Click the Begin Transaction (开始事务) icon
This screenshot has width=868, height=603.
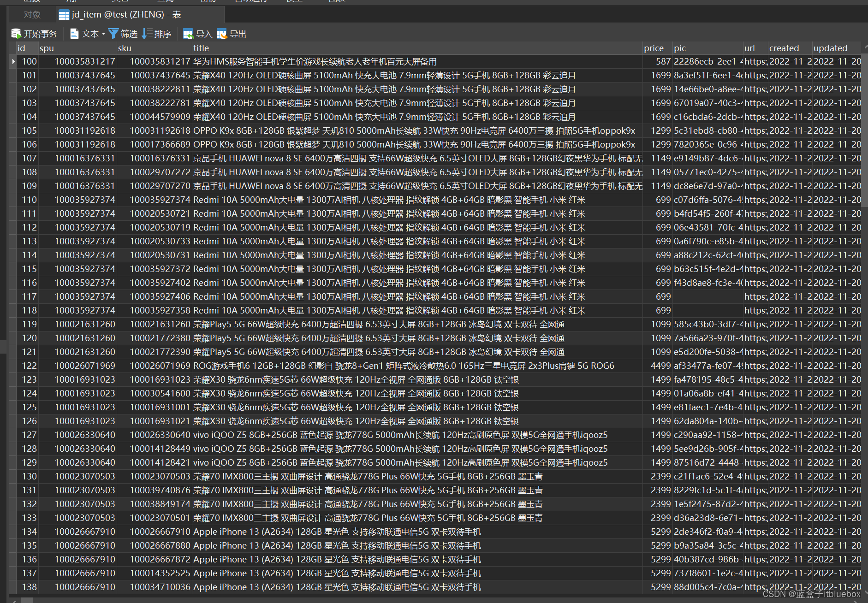(x=16, y=34)
